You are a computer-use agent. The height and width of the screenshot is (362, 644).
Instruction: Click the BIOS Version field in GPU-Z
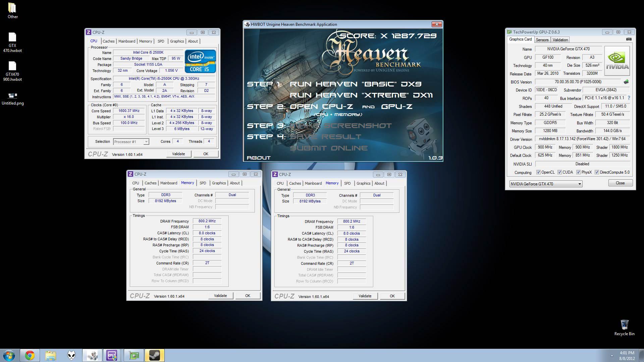point(578,82)
